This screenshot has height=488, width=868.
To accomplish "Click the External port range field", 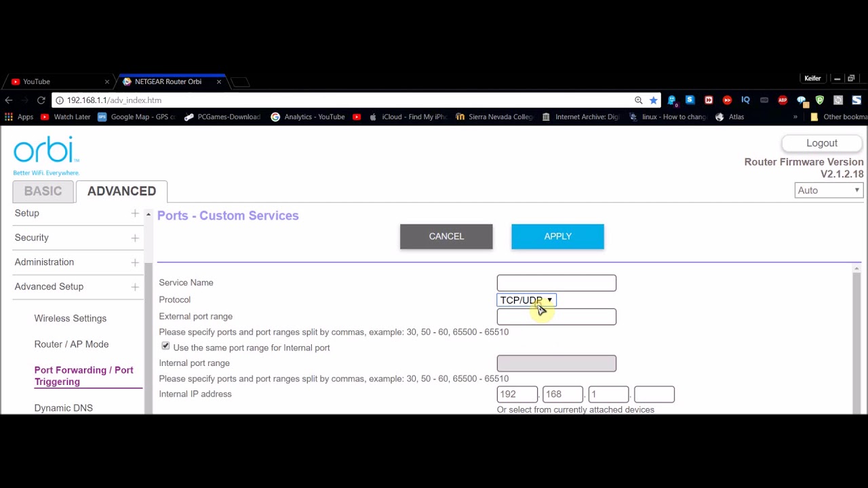I will (x=557, y=317).
